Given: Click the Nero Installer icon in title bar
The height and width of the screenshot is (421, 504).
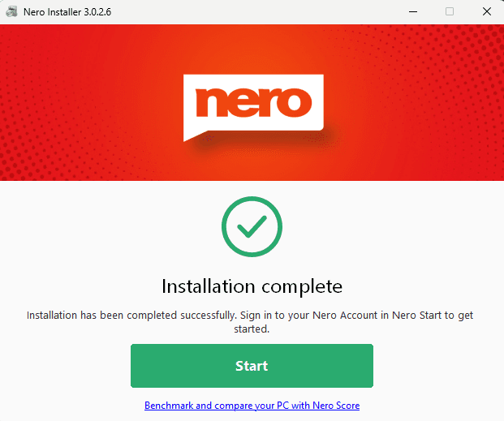Looking at the screenshot, I should pyautogui.click(x=12, y=11).
